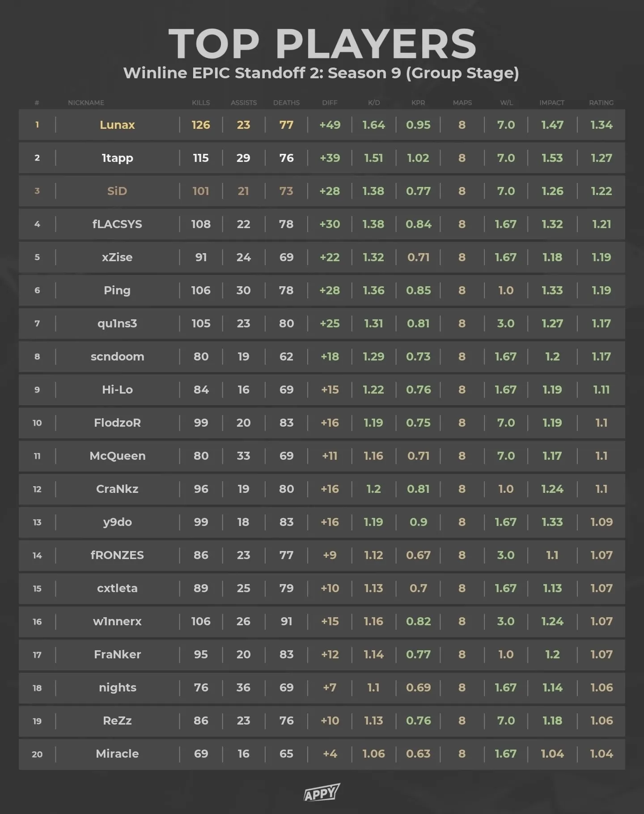The image size is (644, 814).
Task: Click CraNkz's KPR value 0.81
Action: pos(418,489)
